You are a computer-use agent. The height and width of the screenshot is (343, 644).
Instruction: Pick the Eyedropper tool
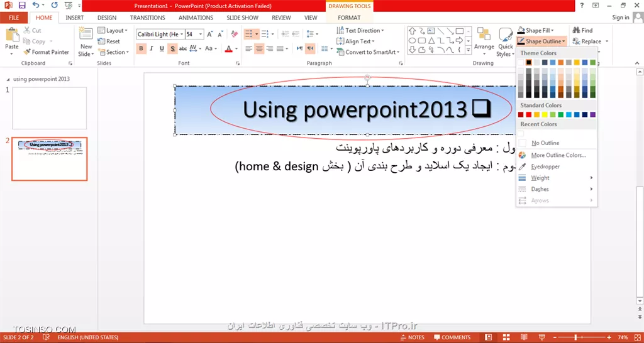(557, 166)
